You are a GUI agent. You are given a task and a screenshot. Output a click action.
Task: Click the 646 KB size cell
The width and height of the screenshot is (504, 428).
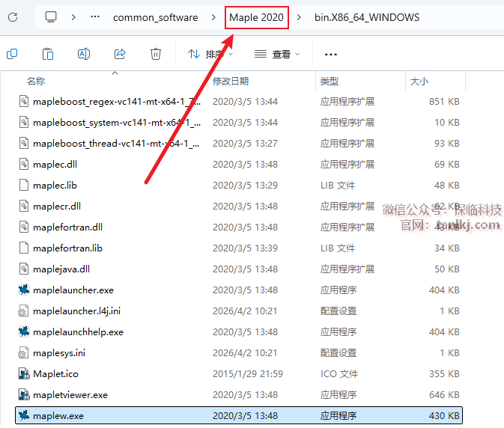coord(444,395)
